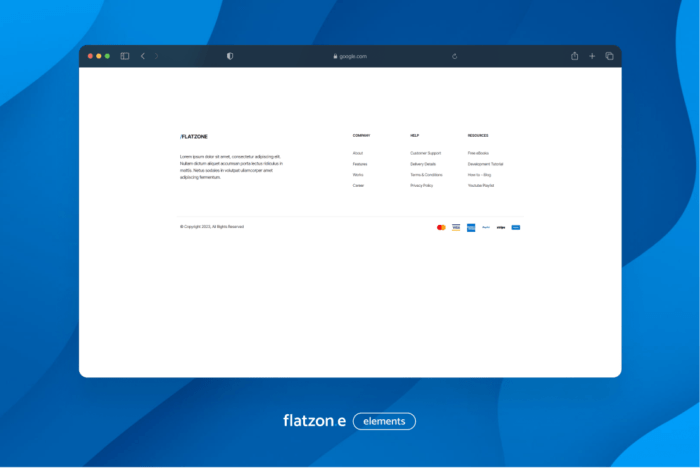
Task: Open the About link under Company
Action: tap(358, 153)
